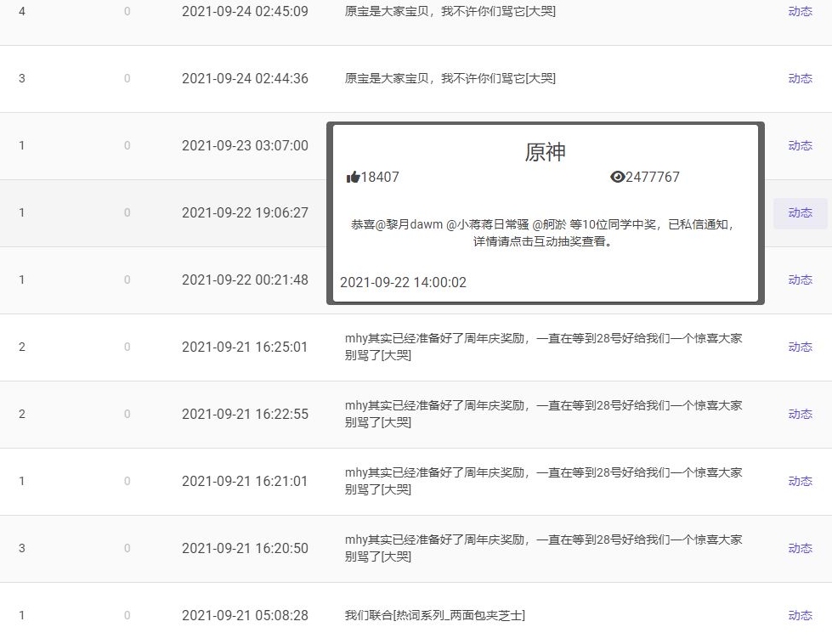Click the eye views icon in the popup
The width and height of the screenshot is (832, 644).
(618, 178)
